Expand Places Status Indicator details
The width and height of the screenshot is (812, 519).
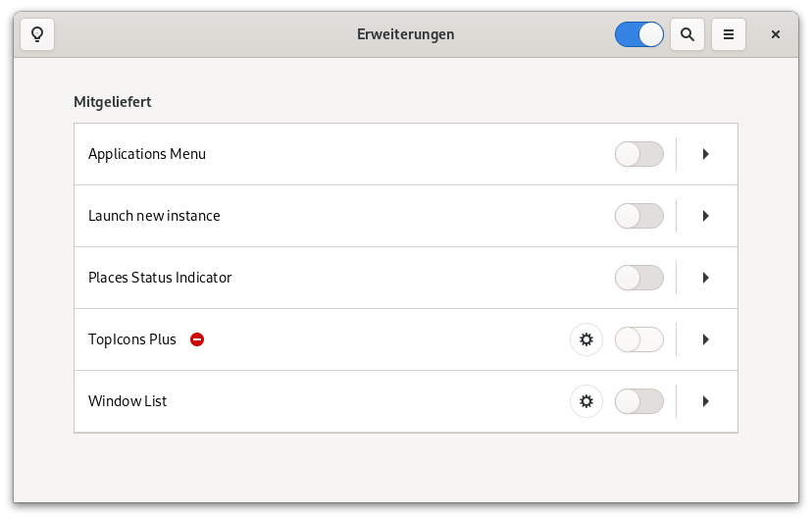705,278
